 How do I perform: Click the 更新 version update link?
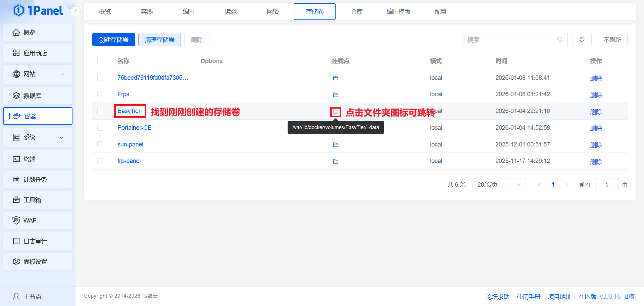click(x=630, y=297)
